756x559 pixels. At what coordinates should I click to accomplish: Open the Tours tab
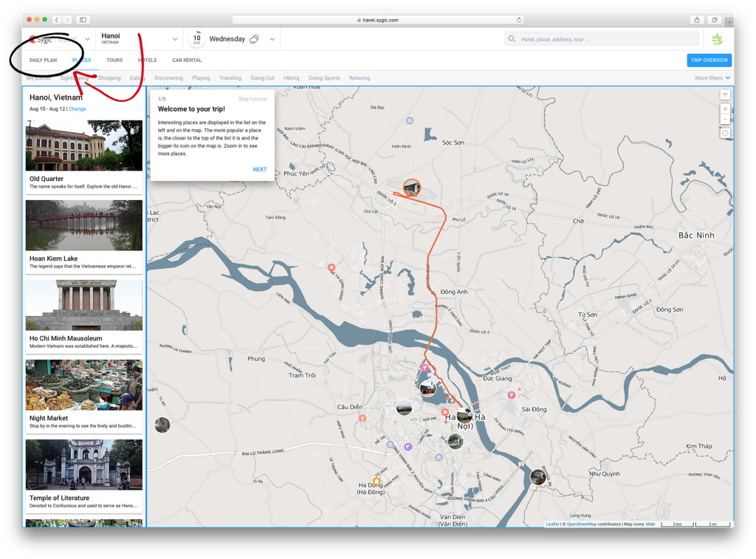click(114, 61)
